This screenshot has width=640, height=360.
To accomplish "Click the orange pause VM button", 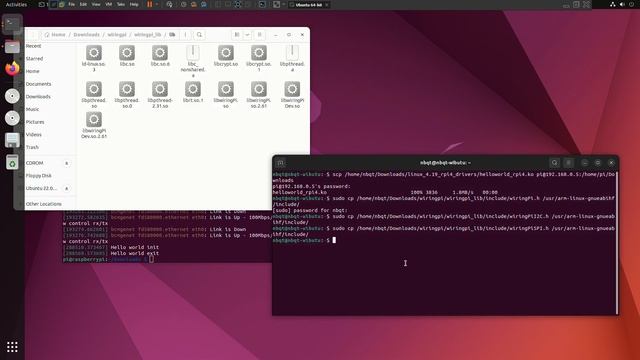I will pyautogui.click(x=150, y=4).
